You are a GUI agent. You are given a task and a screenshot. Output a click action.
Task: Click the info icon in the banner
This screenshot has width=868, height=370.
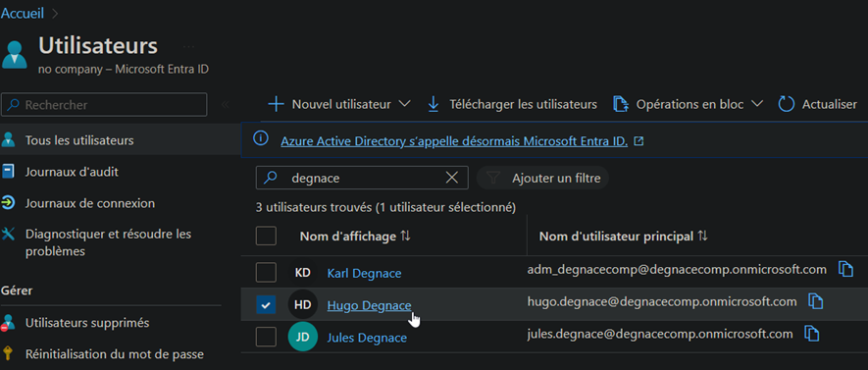pyautogui.click(x=261, y=138)
